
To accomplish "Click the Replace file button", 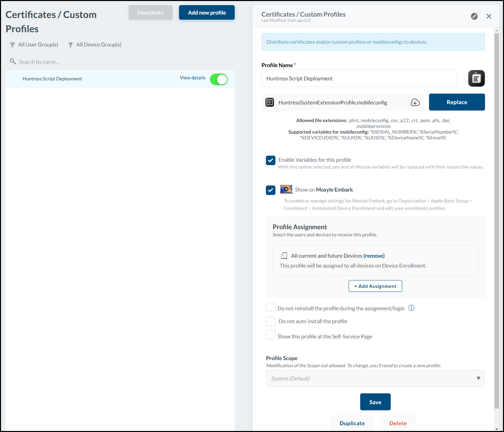I will coord(457,102).
